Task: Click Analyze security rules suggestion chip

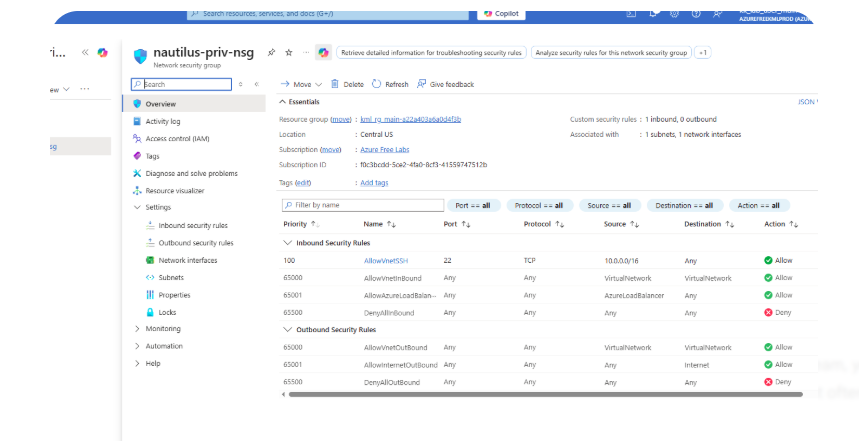Action: point(611,53)
